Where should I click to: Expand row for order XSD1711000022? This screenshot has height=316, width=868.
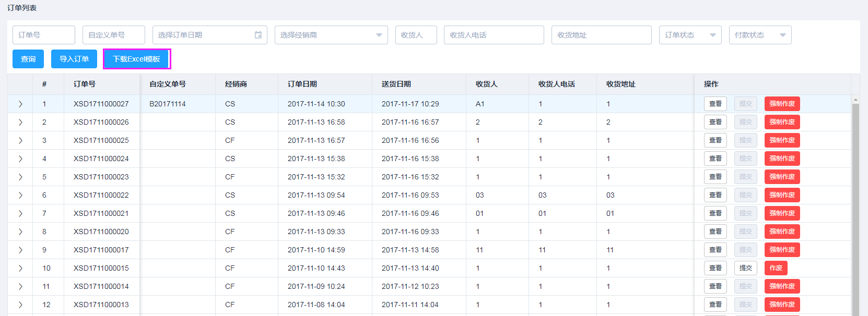coord(20,195)
